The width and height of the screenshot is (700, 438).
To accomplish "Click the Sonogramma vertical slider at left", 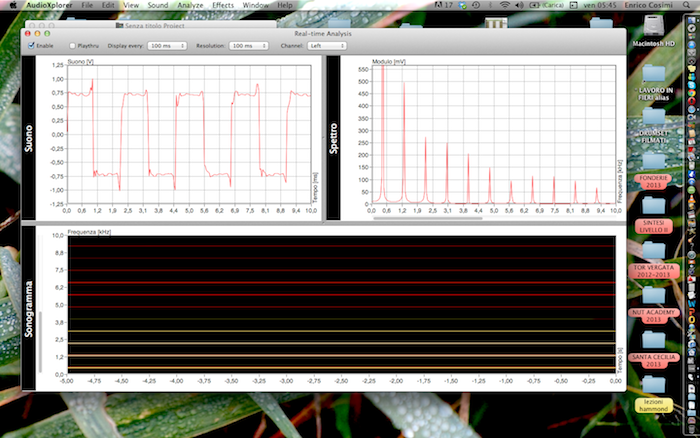I will 40,341.
